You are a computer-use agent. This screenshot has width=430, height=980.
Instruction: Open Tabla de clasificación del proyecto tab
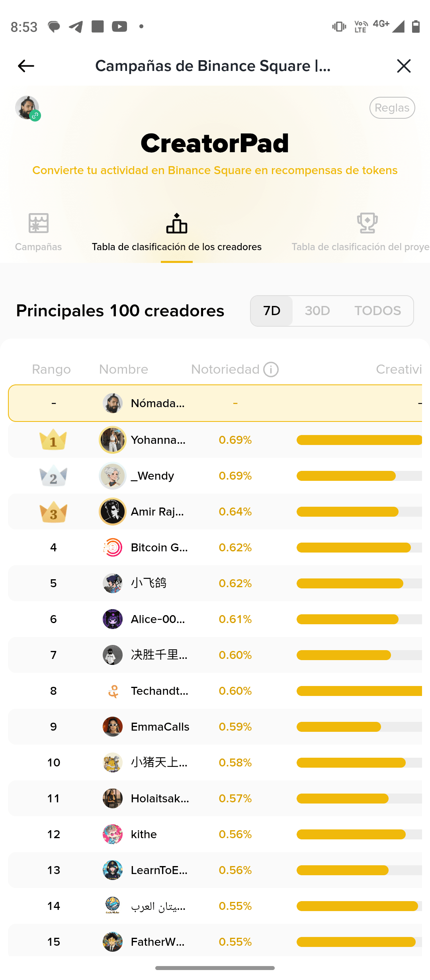pos(360,247)
